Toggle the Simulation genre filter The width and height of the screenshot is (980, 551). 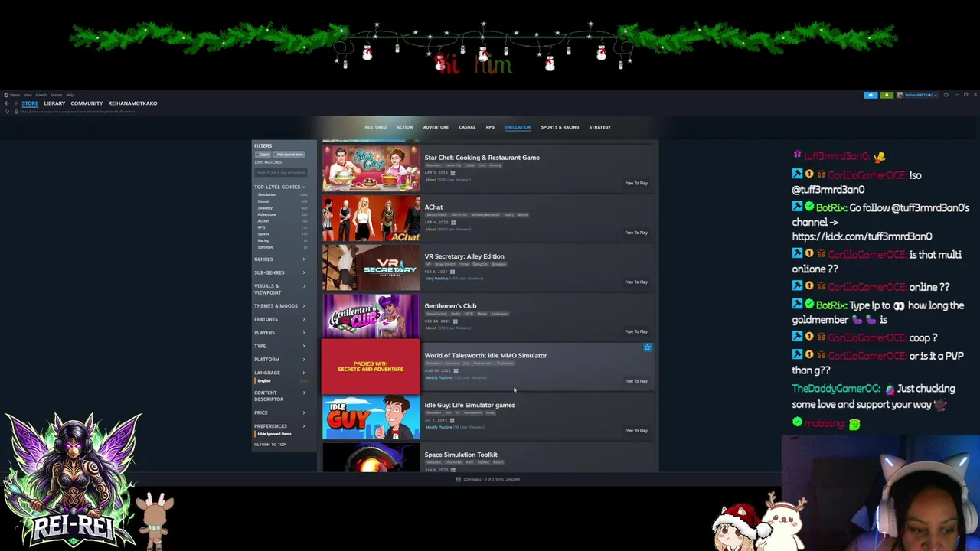pyautogui.click(x=266, y=194)
